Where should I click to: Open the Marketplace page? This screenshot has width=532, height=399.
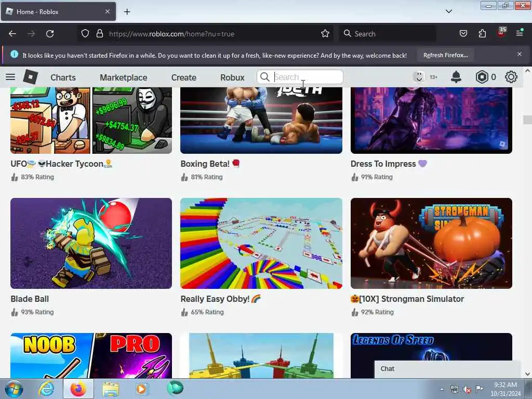click(x=124, y=77)
